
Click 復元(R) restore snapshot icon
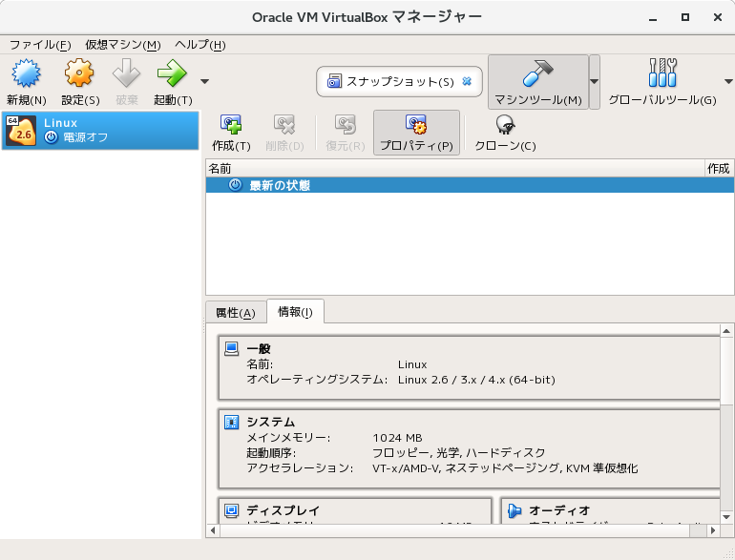point(346,125)
